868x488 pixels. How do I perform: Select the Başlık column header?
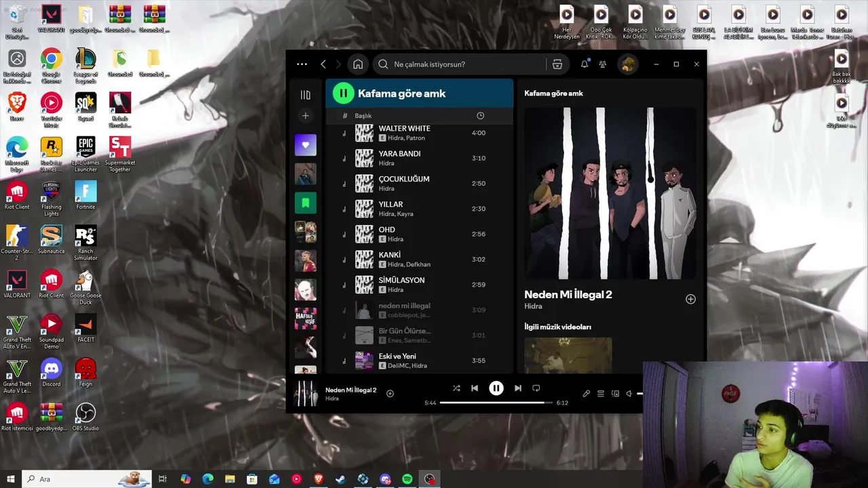coord(363,116)
